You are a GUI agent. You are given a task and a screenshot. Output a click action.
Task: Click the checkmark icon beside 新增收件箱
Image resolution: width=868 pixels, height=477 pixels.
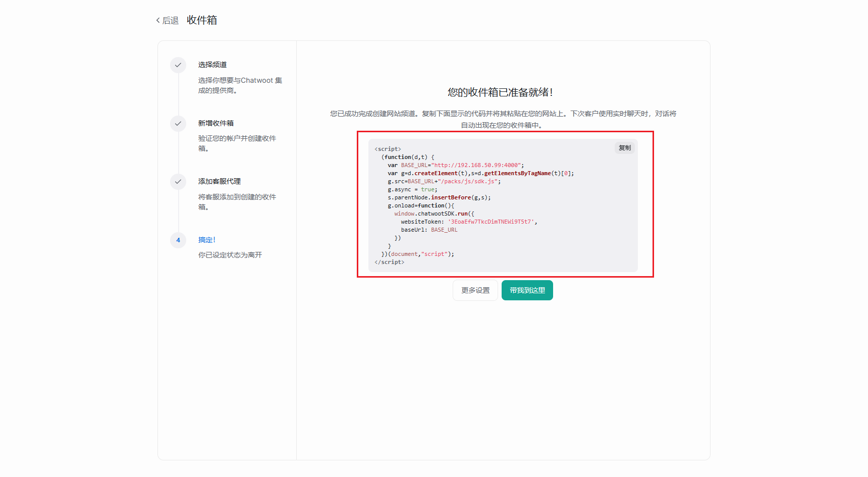[178, 124]
